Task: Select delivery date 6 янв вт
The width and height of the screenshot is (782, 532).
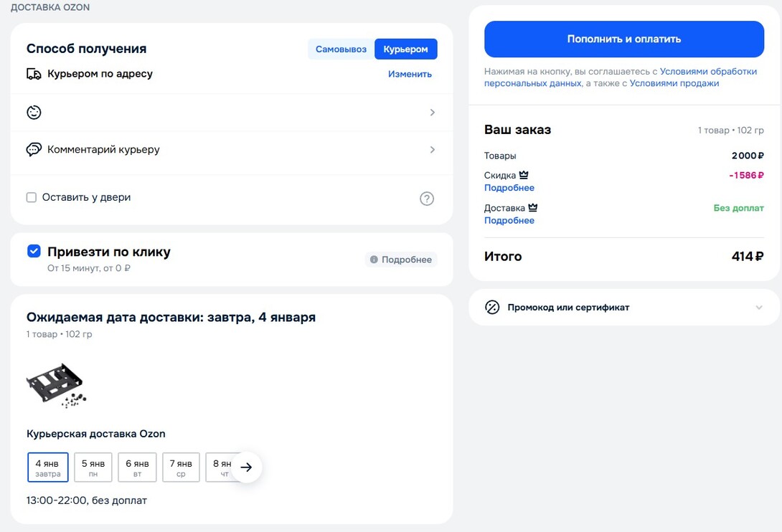Action: click(x=137, y=467)
